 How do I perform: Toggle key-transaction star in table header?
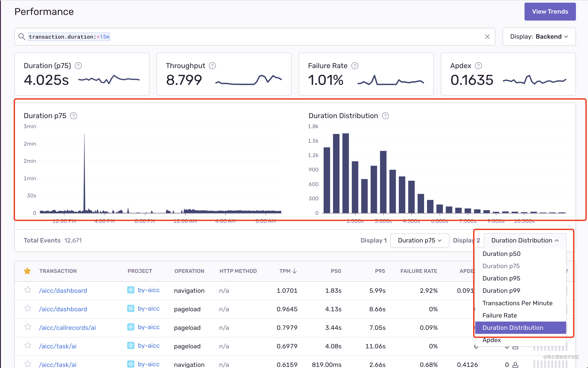[x=27, y=271]
